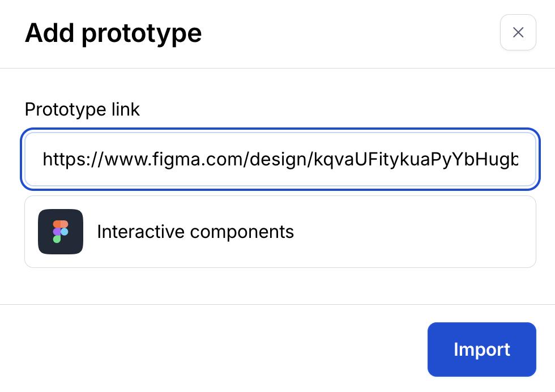The image size is (555, 392).
Task: Click inside the Prototype link field
Action: click(x=280, y=160)
